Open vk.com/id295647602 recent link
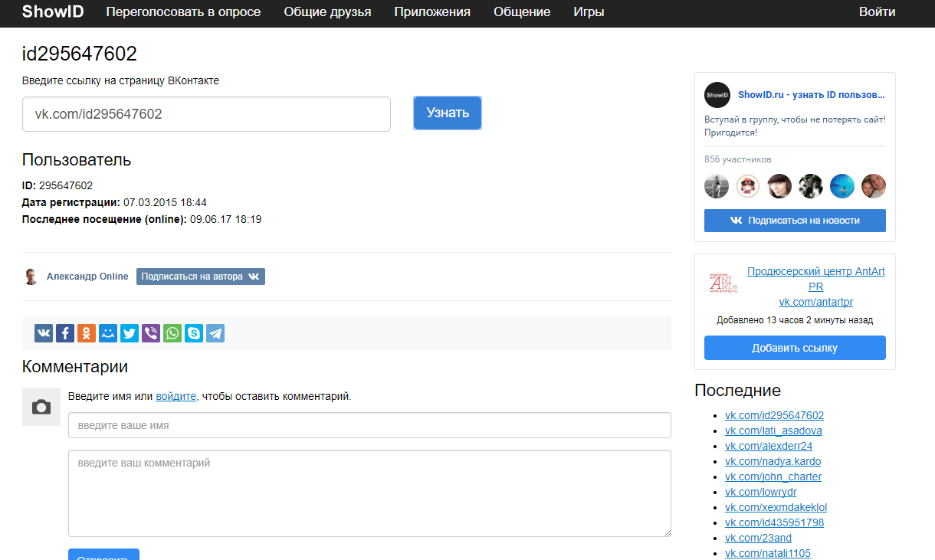This screenshot has width=935, height=560. click(x=774, y=415)
